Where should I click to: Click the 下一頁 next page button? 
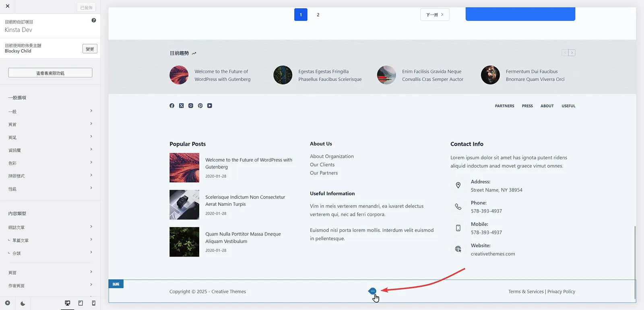[435, 14]
